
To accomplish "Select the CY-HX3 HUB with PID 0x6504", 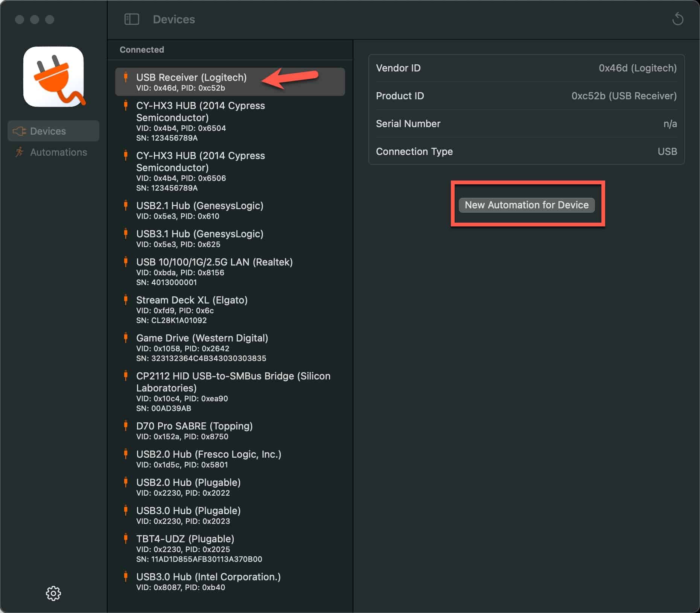I will [x=230, y=121].
